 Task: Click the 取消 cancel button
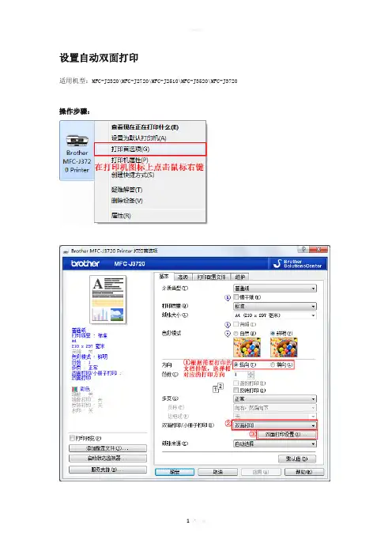[218, 472]
